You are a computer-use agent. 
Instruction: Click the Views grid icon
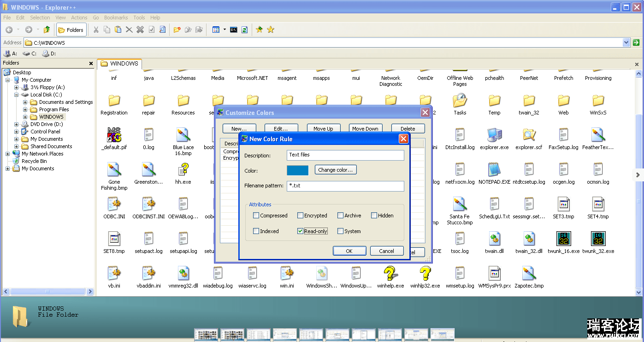[x=216, y=30]
